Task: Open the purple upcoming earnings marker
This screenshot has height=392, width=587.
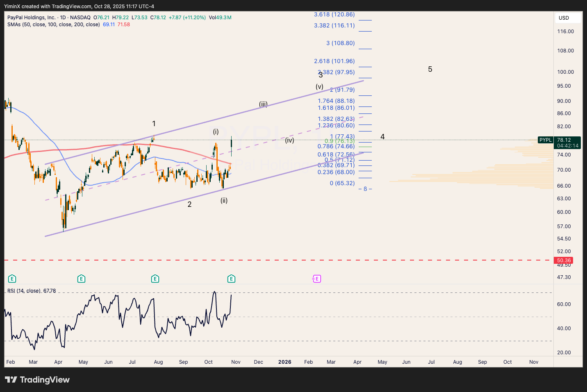Action: (316, 279)
